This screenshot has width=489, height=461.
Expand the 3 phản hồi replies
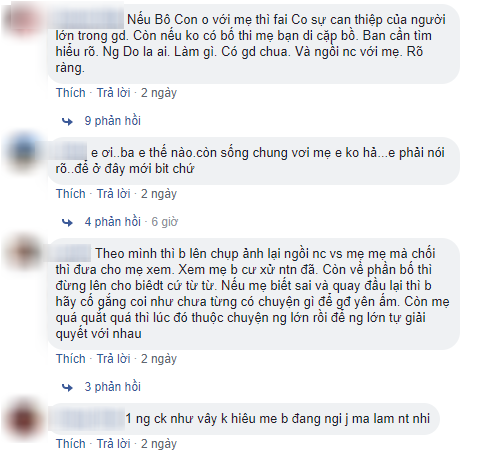pyautogui.click(x=113, y=387)
